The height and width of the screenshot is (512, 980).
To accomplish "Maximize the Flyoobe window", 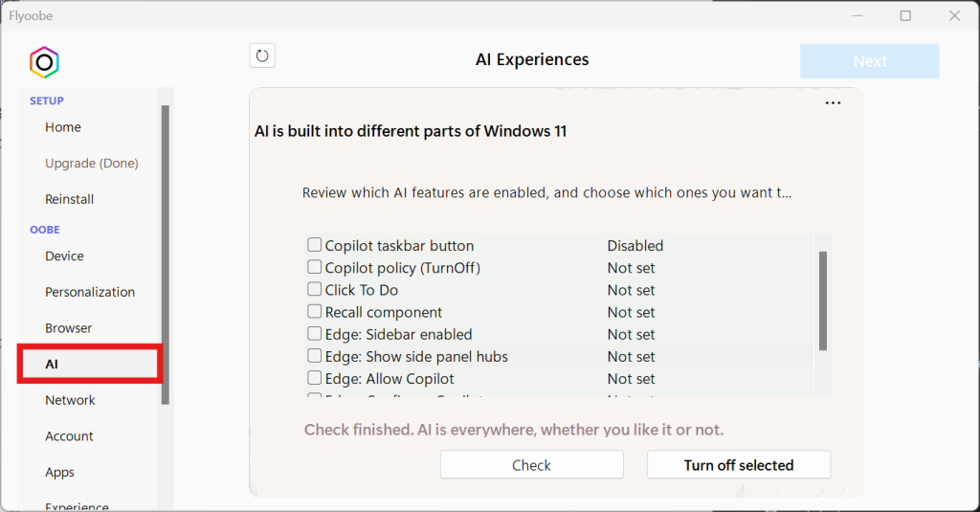I will tap(905, 15).
